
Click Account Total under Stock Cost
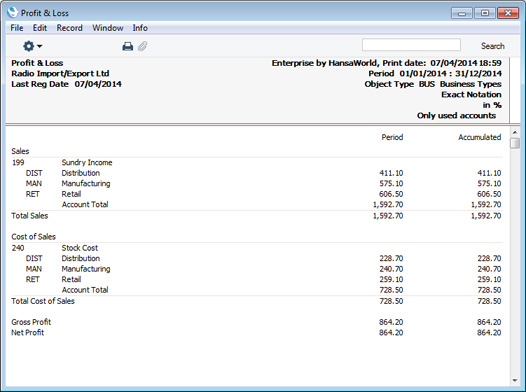pos(85,290)
